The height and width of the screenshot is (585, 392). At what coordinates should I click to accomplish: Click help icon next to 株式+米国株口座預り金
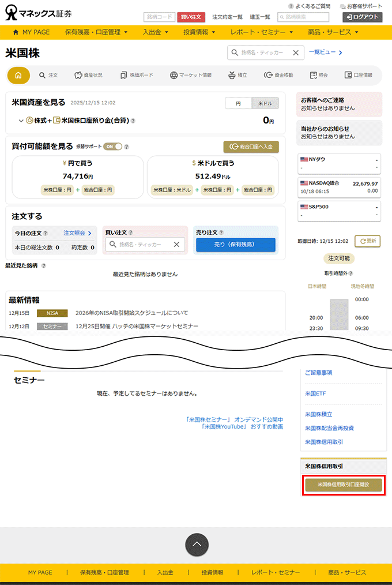click(133, 121)
